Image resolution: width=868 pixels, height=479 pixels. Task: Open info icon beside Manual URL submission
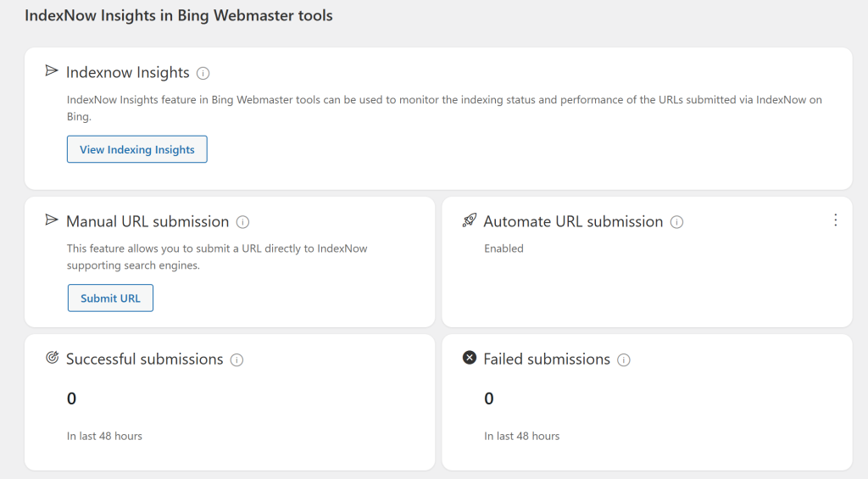pyautogui.click(x=242, y=222)
